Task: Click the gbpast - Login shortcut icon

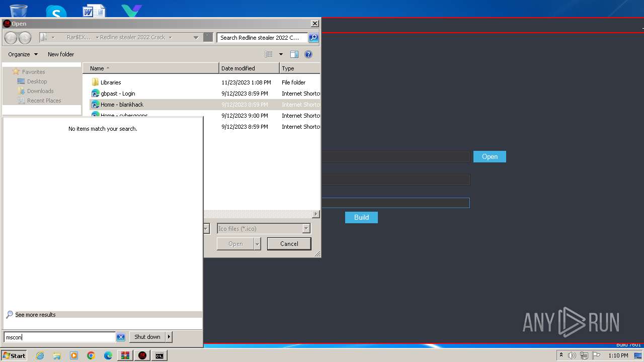Action: 95,94
